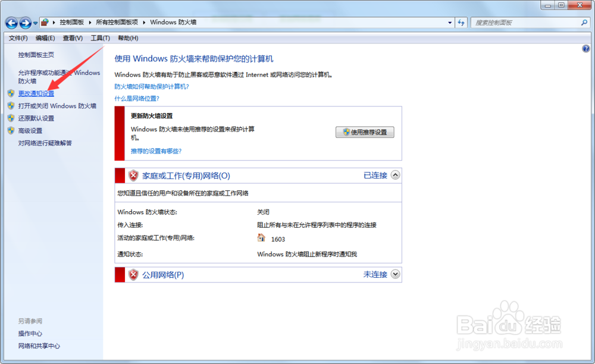Go to 控制面板主页

point(36,55)
